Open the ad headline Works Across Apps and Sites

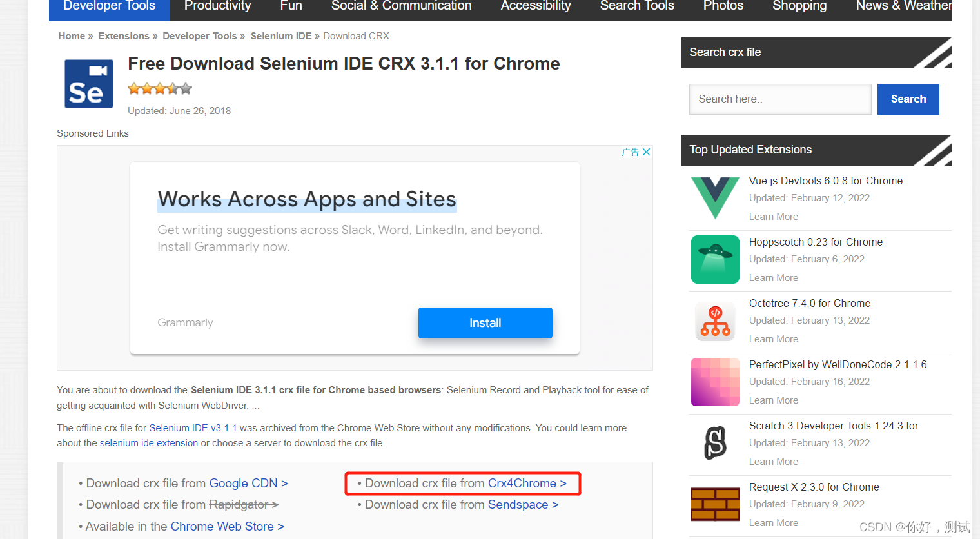click(307, 199)
